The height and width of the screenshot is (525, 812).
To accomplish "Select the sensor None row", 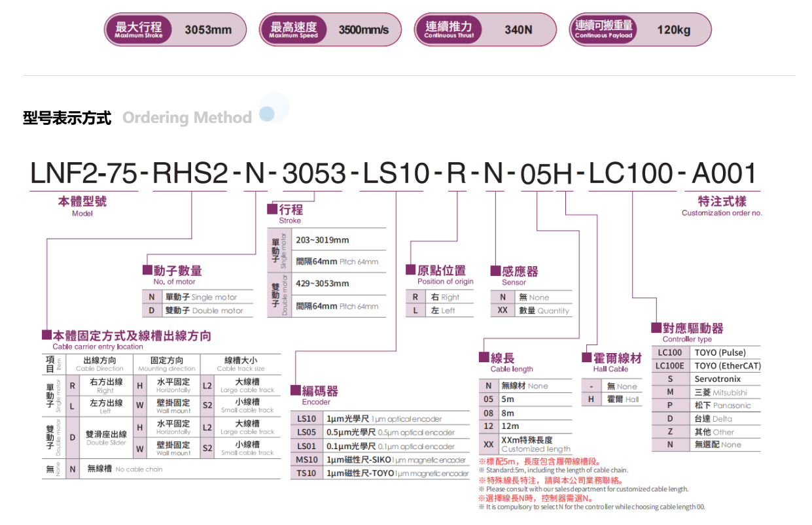I will [x=532, y=297].
